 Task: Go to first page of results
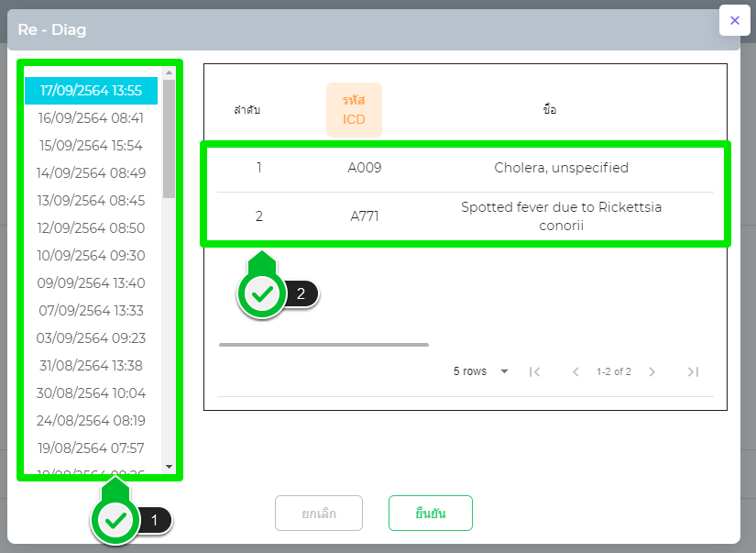coord(535,371)
